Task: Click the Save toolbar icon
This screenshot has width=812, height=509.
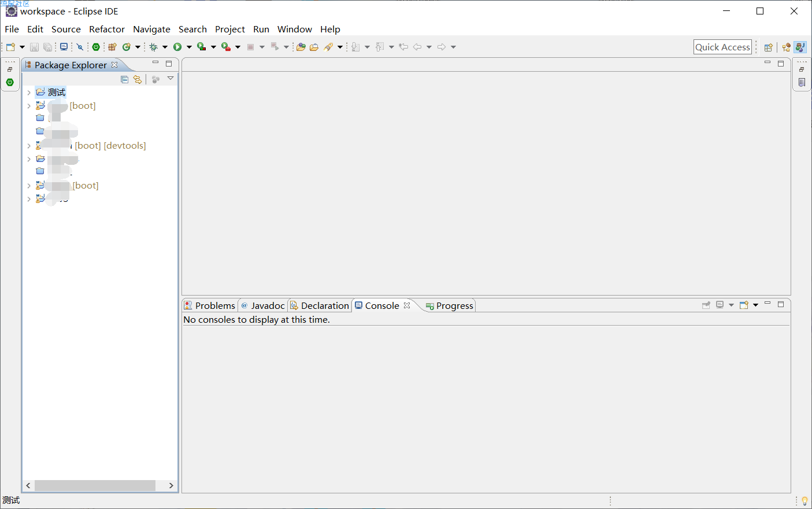Action: tap(34, 47)
